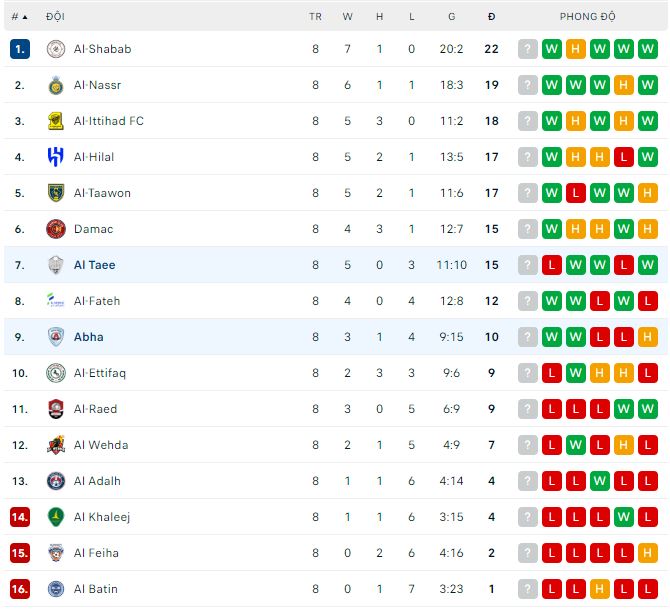
Task: Click the Al-Hilal team logo
Action: pyautogui.click(x=56, y=157)
